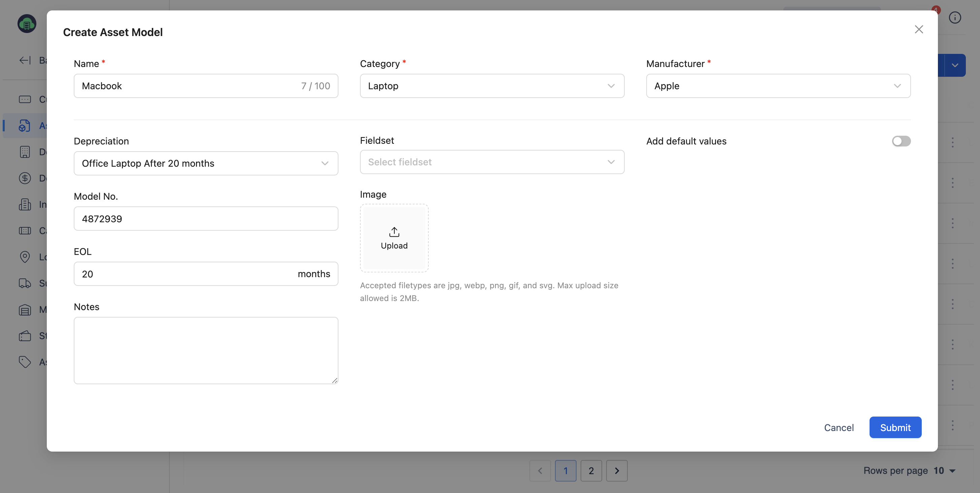Image resolution: width=980 pixels, height=493 pixels.
Task: Click the Submit button
Action: coord(895,427)
